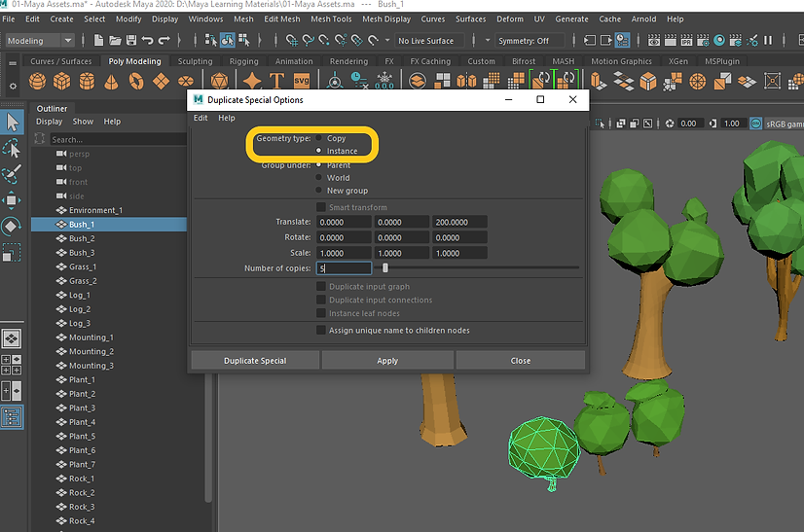The width and height of the screenshot is (804, 532).
Task: Open the Edit Mesh menu
Action: coord(282,18)
